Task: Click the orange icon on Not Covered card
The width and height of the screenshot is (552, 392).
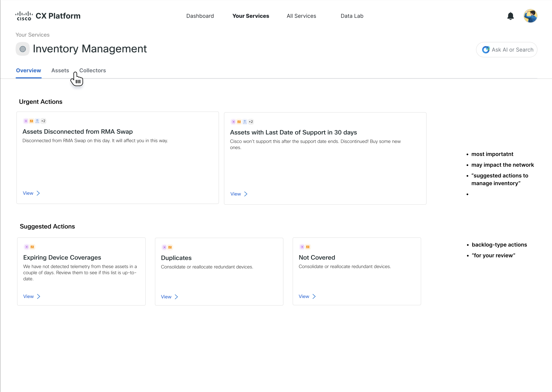Action: point(308,247)
